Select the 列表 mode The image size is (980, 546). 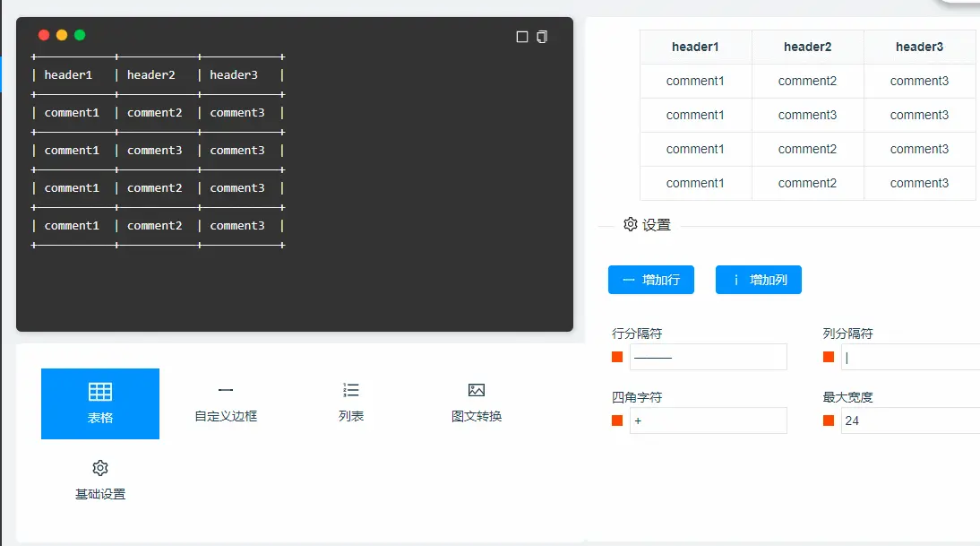(x=350, y=403)
